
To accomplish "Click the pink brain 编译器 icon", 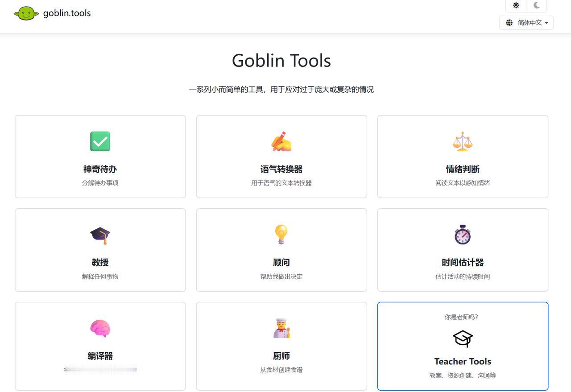I will 100,328.
